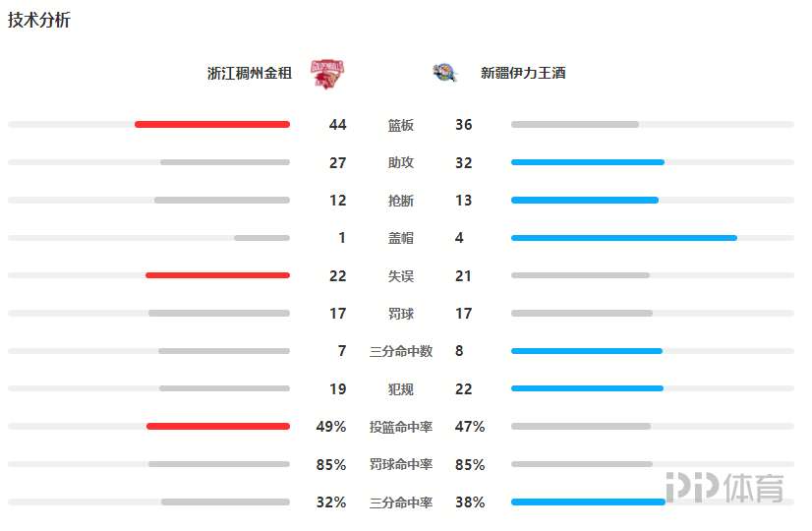Viewport: 812px width, 531px height.
Task: Select the 助攻 stat label
Action: [x=401, y=162]
